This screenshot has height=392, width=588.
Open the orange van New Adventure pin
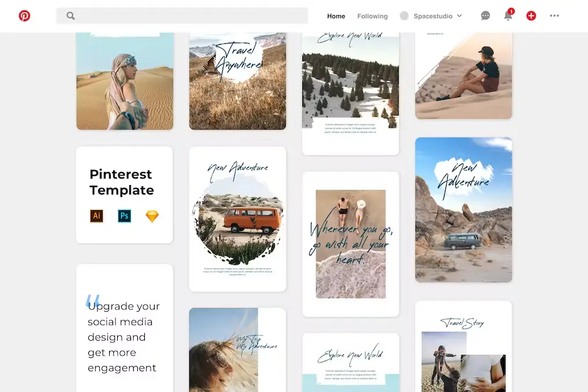click(238, 219)
